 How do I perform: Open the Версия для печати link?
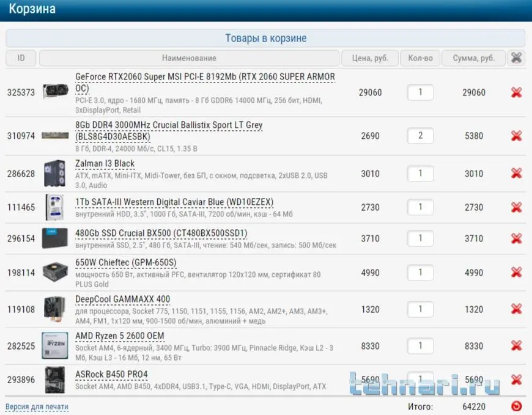[x=37, y=406]
